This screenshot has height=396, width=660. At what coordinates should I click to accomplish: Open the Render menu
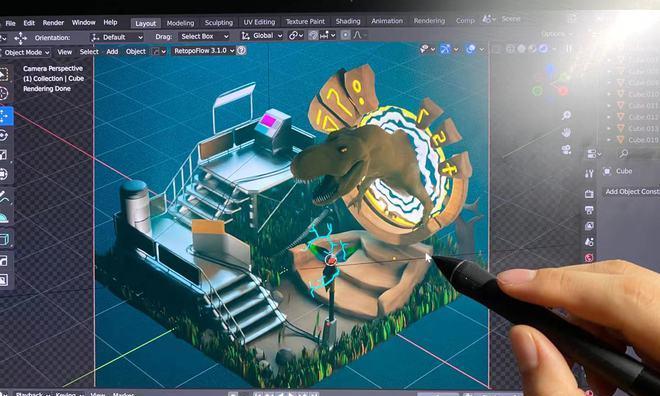(x=53, y=23)
